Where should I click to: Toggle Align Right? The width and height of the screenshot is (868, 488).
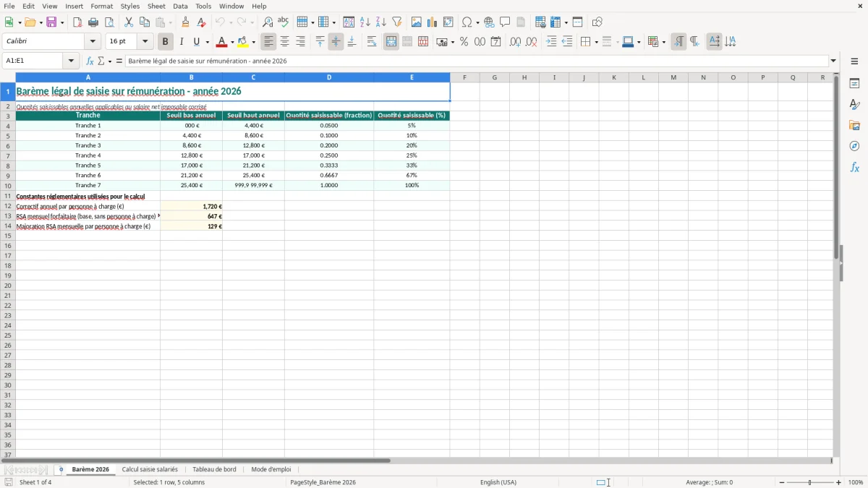[x=301, y=42]
